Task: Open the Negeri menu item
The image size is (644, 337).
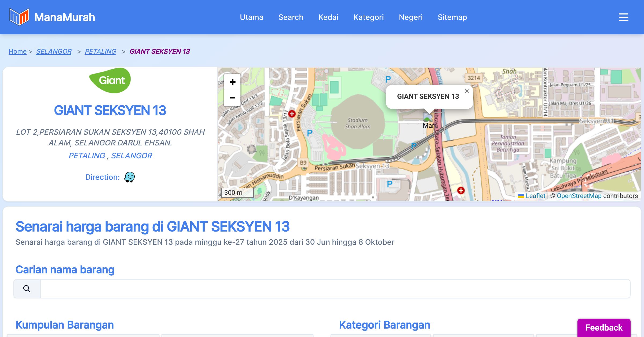Action: click(x=411, y=17)
